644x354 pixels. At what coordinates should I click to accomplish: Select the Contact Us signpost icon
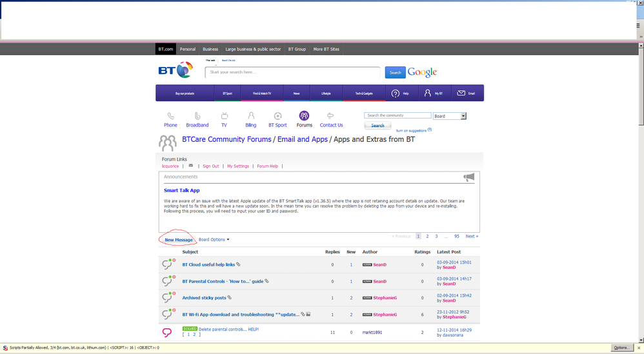(x=330, y=115)
